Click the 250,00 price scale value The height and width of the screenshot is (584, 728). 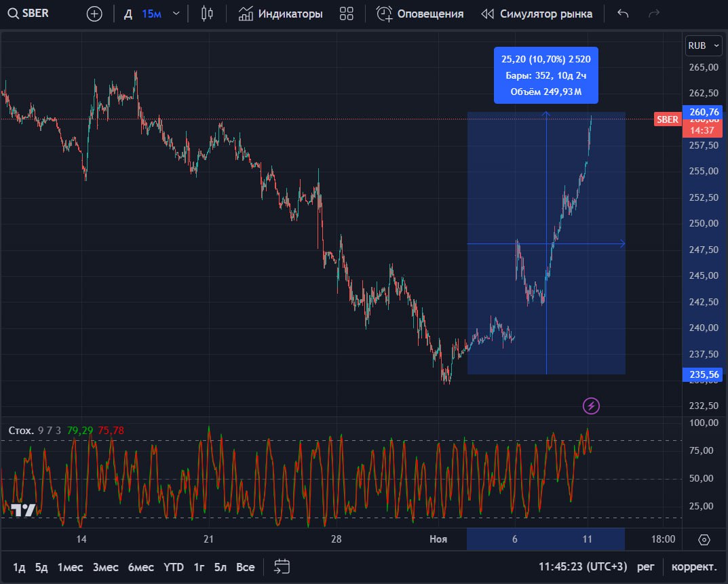pos(704,223)
